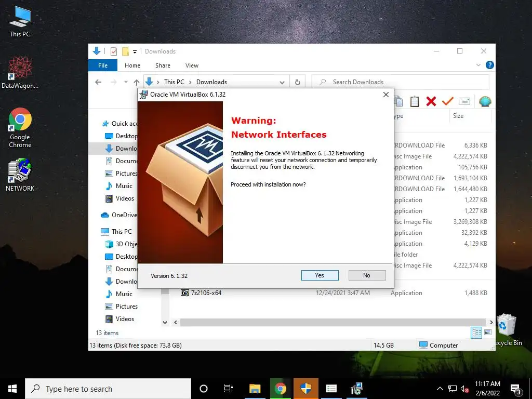532x399 pixels.
Task: Click the rename toolbar icon
Action: point(464,101)
